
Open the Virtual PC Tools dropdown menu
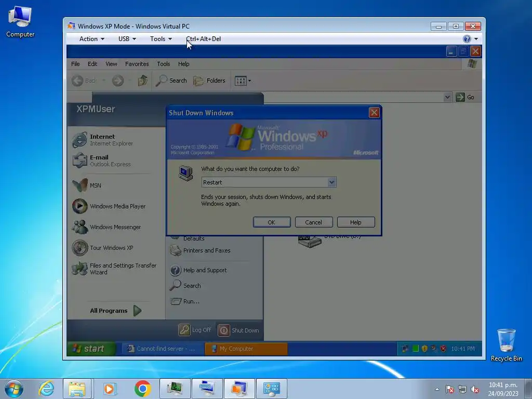tap(161, 39)
